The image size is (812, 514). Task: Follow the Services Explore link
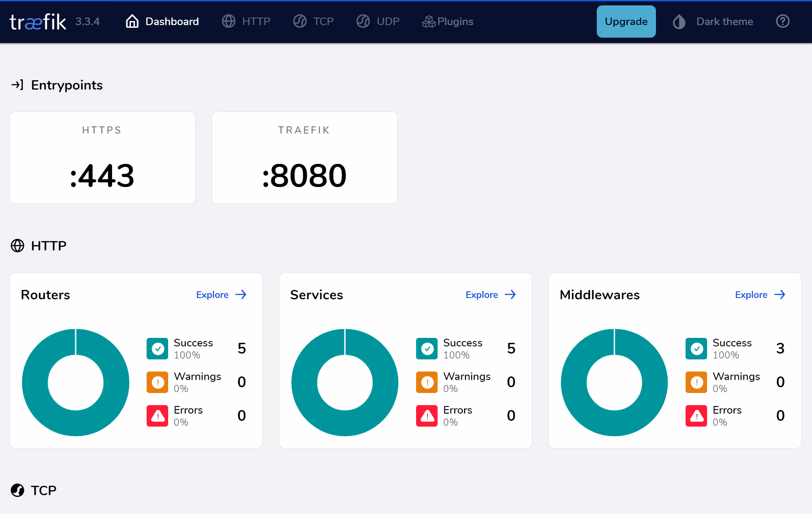tap(491, 295)
